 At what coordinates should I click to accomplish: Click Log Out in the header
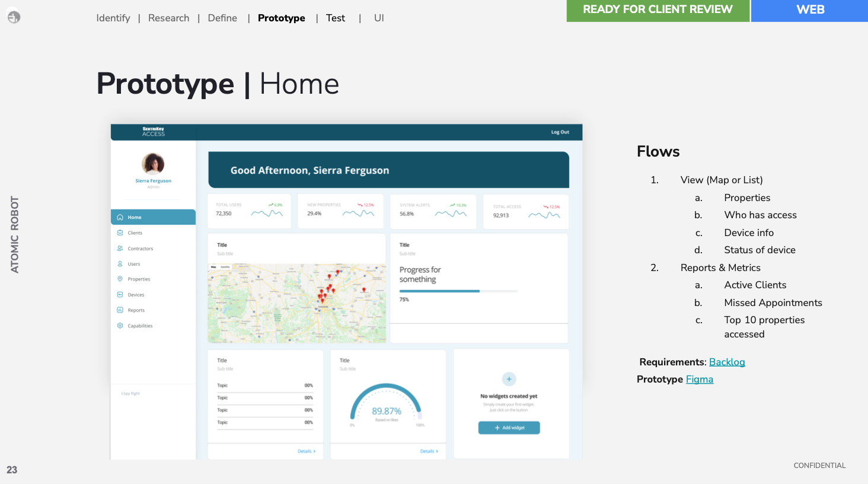click(560, 132)
